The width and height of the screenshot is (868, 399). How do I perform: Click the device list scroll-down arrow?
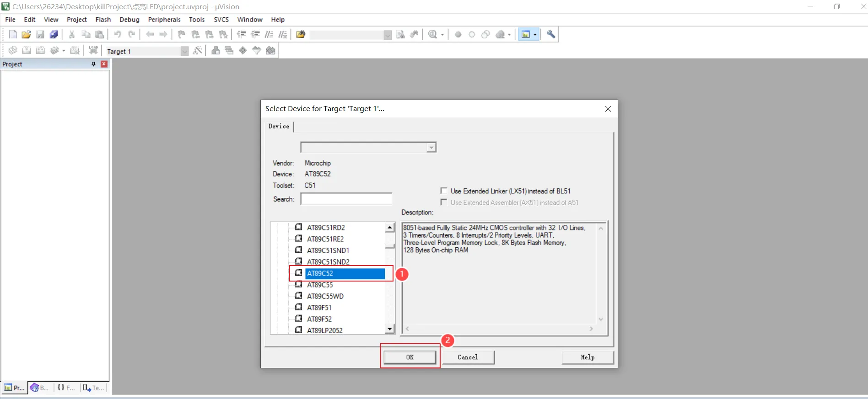[x=390, y=329]
